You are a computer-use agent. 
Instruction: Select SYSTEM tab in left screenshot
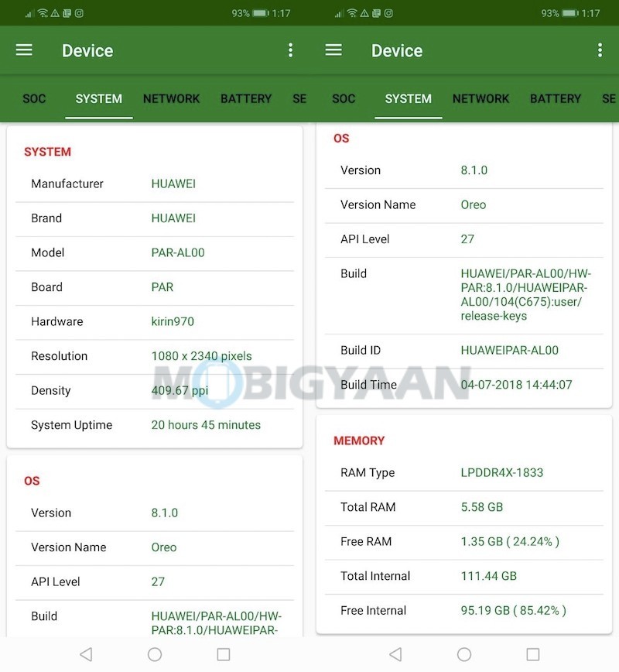(x=99, y=98)
